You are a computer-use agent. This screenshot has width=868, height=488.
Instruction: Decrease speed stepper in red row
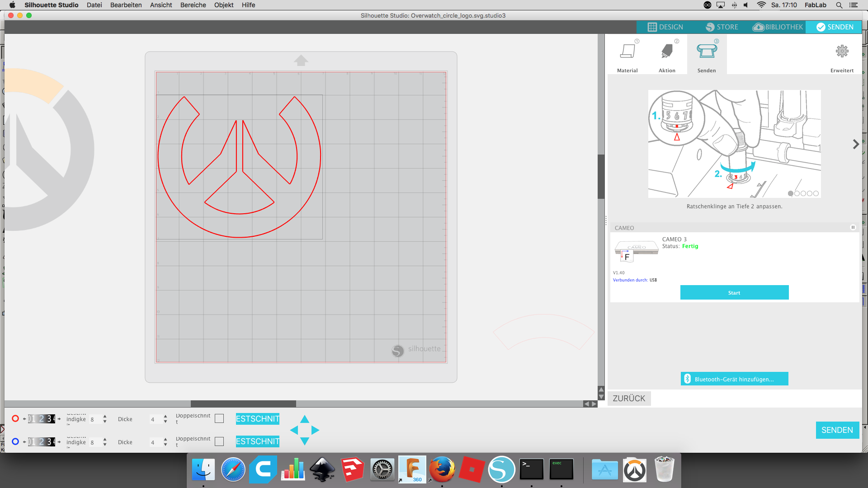point(105,422)
